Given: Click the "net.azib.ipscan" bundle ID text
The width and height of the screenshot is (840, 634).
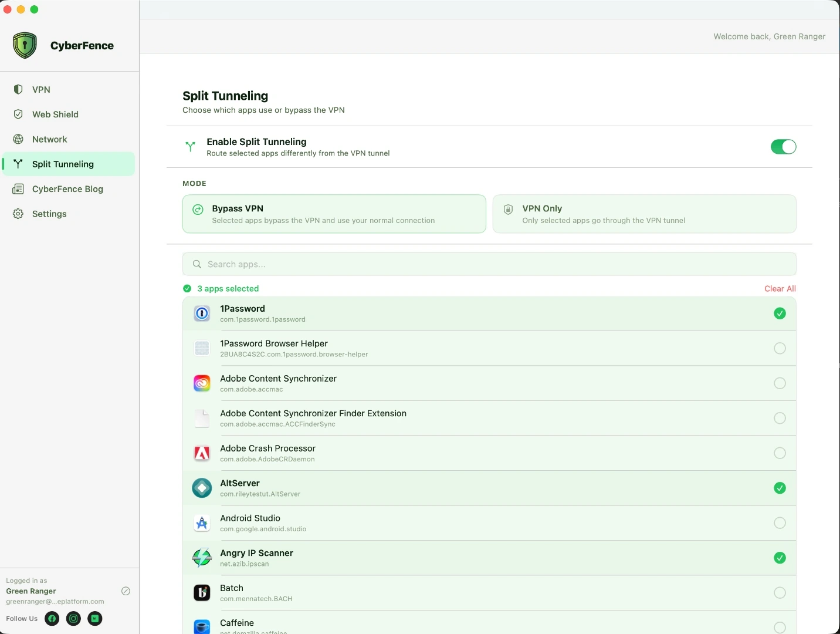Looking at the screenshot, I should (244, 564).
